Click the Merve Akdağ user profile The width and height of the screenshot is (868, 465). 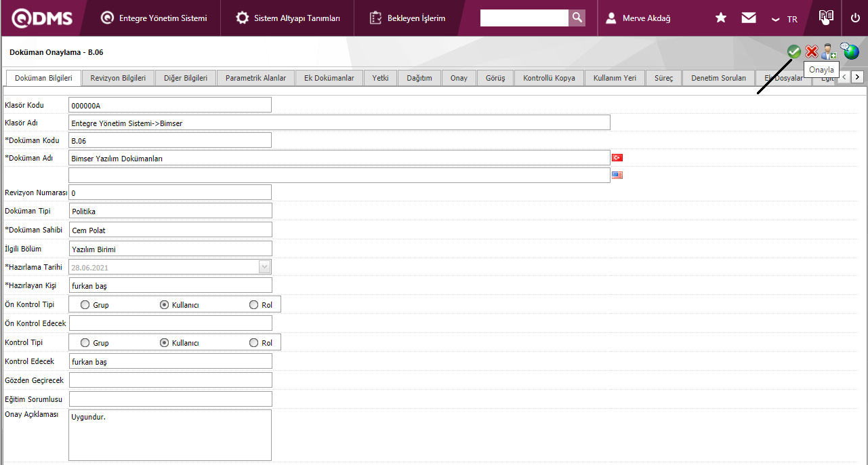(638, 18)
